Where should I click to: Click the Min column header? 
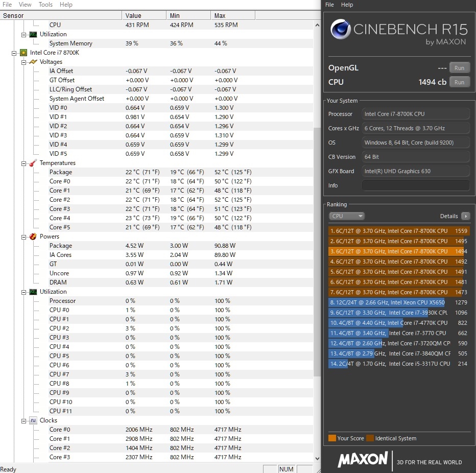pyautogui.click(x=188, y=15)
